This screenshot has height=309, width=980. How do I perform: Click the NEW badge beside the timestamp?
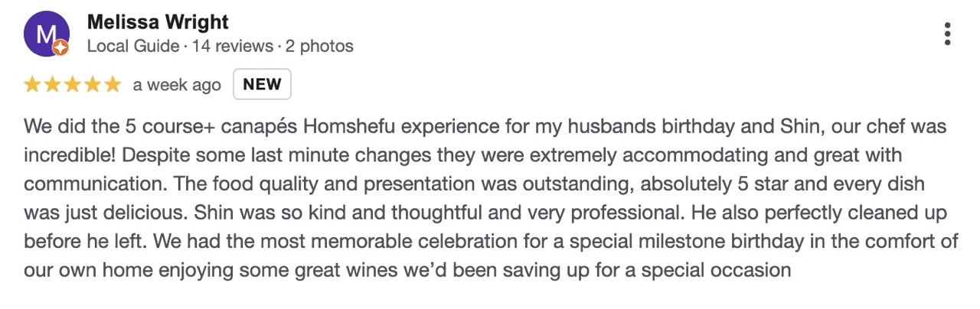(x=262, y=85)
